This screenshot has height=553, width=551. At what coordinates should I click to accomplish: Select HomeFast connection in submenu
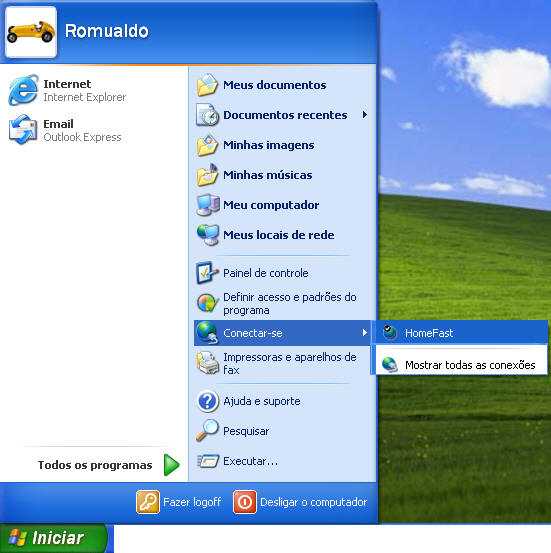click(x=462, y=333)
